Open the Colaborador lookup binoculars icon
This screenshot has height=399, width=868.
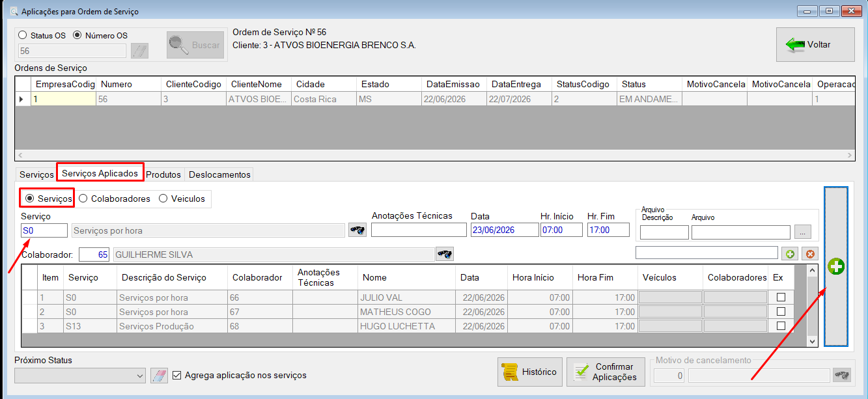click(x=445, y=254)
